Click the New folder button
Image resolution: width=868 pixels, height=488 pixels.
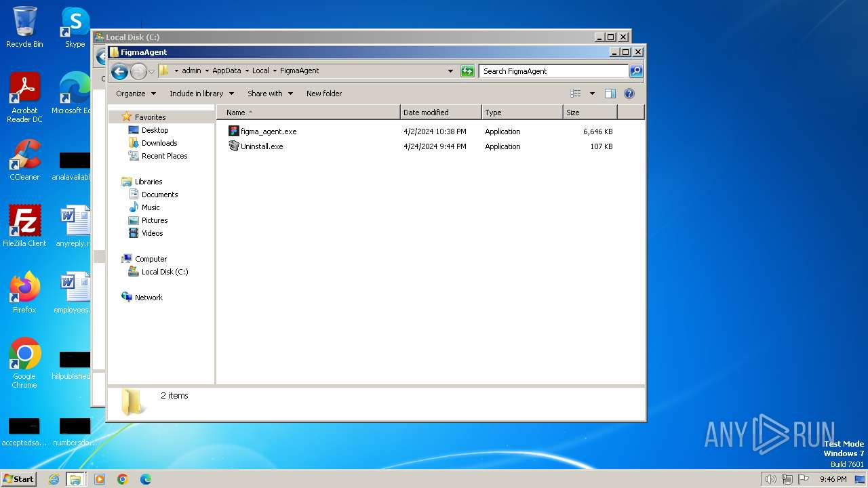click(324, 94)
